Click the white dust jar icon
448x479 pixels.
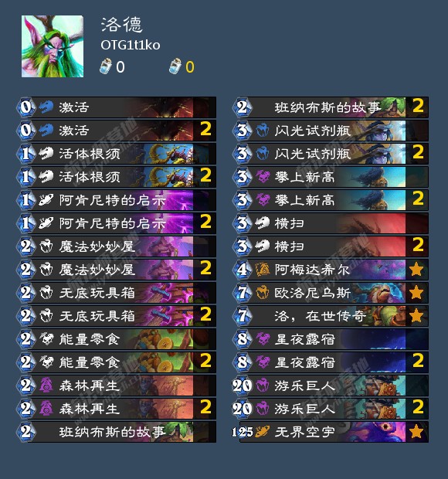pyautogui.click(x=106, y=66)
